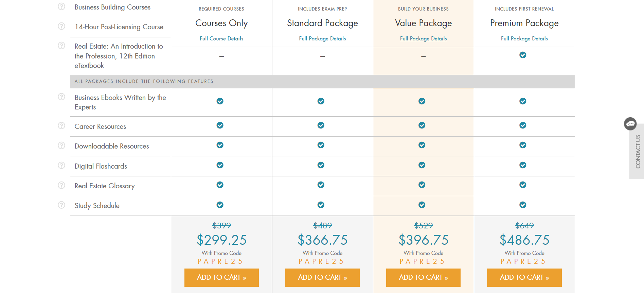The image size is (644, 293).
Task: Click the crossed-out $399 price
Action: click(x=221, y=226)
